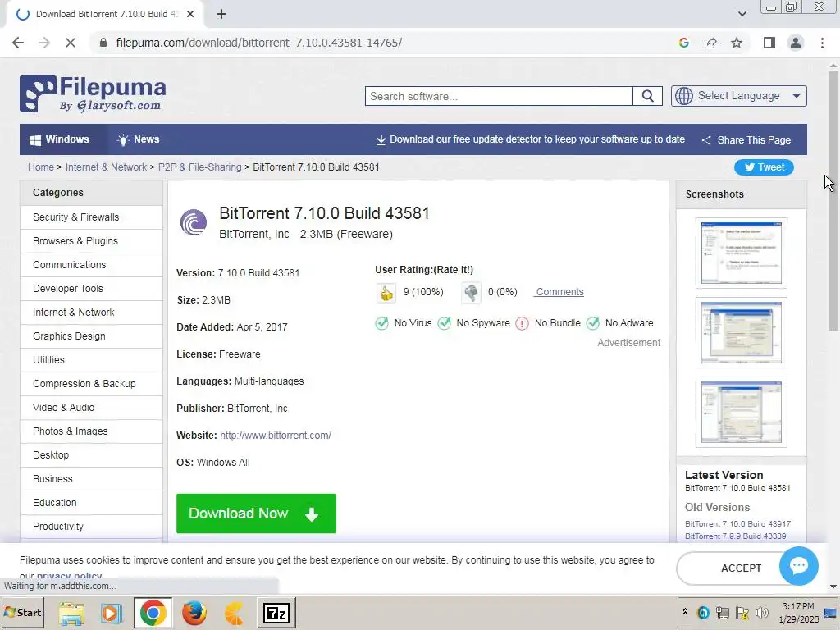Click in the Search software field
840x630 pixels.
[499, 96]
